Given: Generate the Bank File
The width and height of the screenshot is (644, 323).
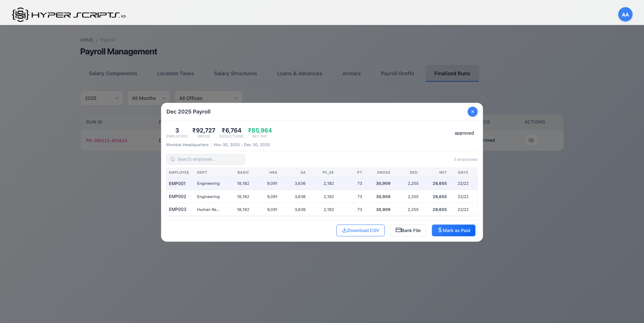Looking at the screenshot, I should pos(408,231).
